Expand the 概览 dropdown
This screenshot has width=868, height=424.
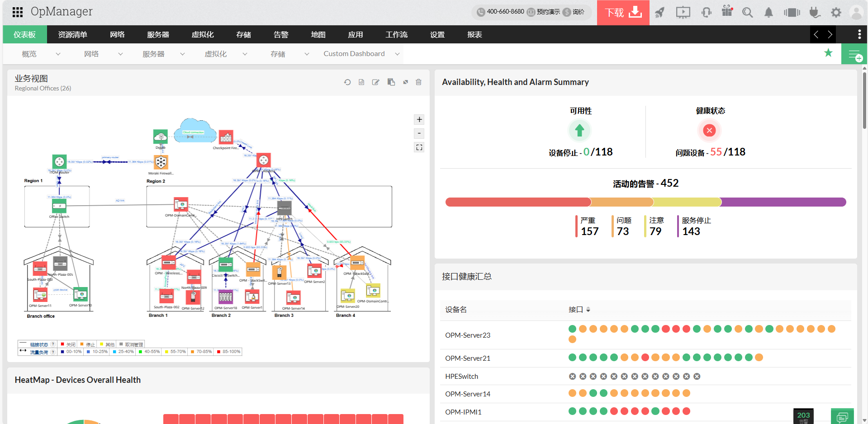(x=58, y=54)
